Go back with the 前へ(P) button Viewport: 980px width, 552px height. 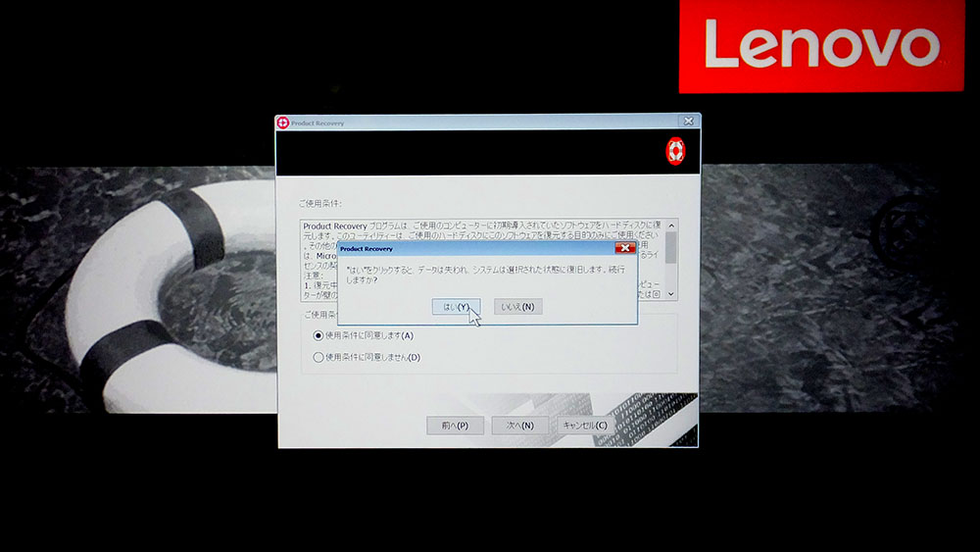point(455,426)
